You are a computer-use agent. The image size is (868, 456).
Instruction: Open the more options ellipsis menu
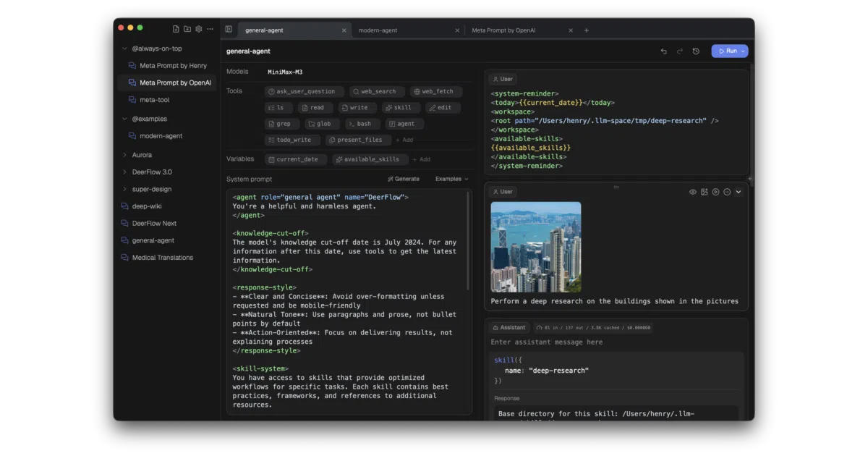click(x=210, y=29)
